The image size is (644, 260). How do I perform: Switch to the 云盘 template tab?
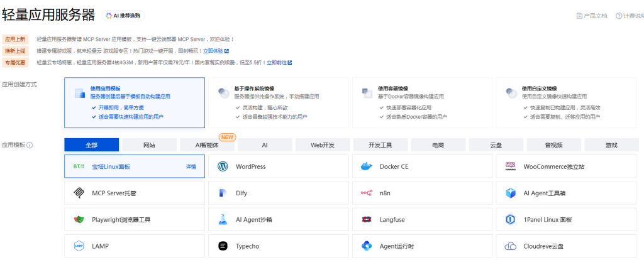click(x=496, y=145)
